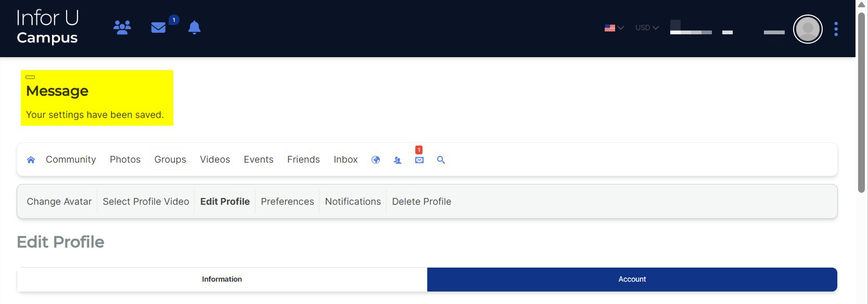Click the magnifier search icon

click(441, 160)
